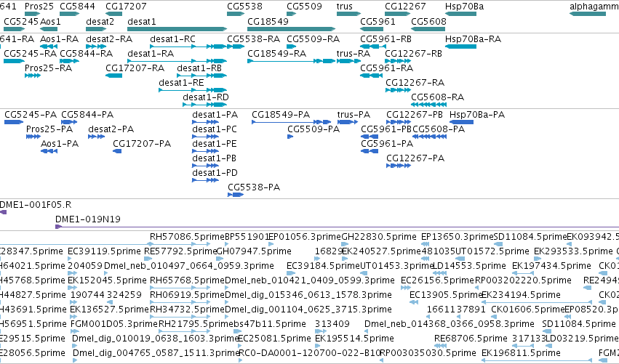Screen dimensions: 619x364
Task: Click the RH57086.5prime EST label
Action: pos(187,237)
